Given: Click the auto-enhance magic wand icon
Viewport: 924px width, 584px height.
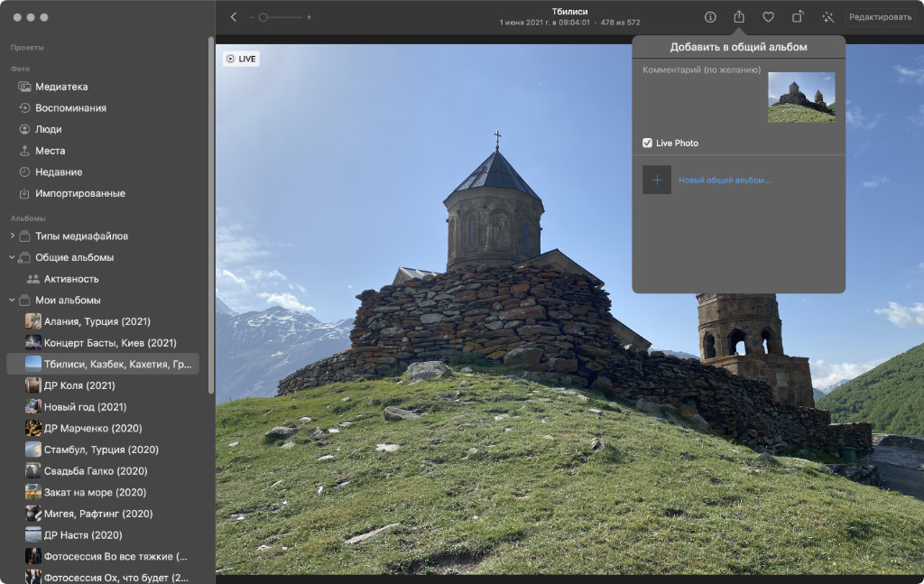Looking at the screenshot, I should pos(827,17).
